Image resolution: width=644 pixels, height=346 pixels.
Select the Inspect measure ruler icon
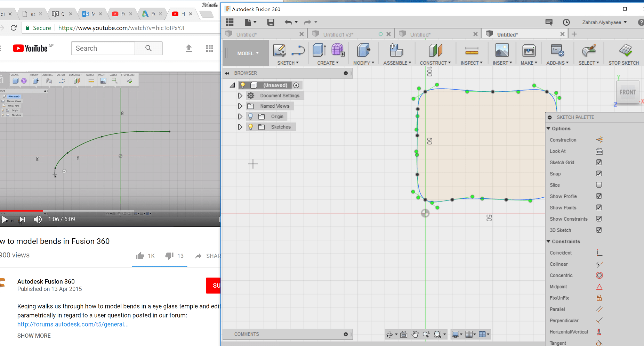(472, 51)
